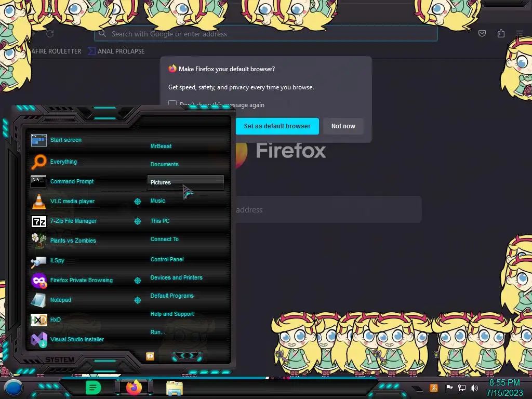
Task: Open the AFIRE ROULETTER bookmark
Action: coord(56,51)
